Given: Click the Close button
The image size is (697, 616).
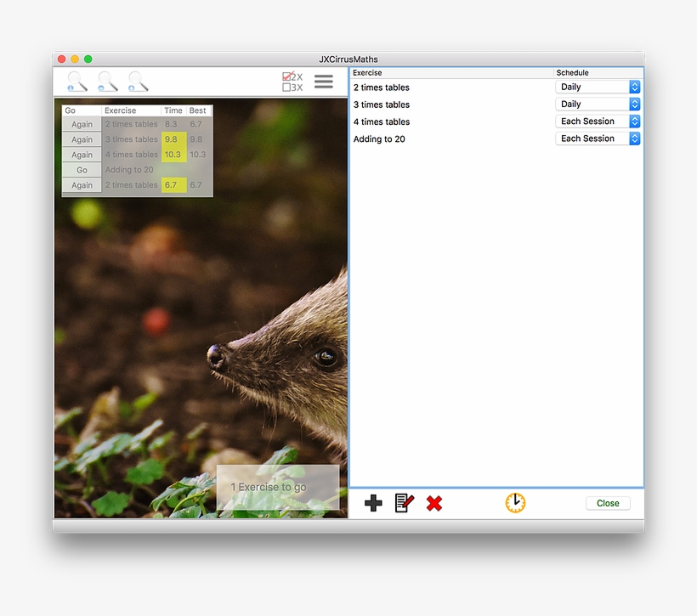Looking at the screenshot, I should 608,503.
